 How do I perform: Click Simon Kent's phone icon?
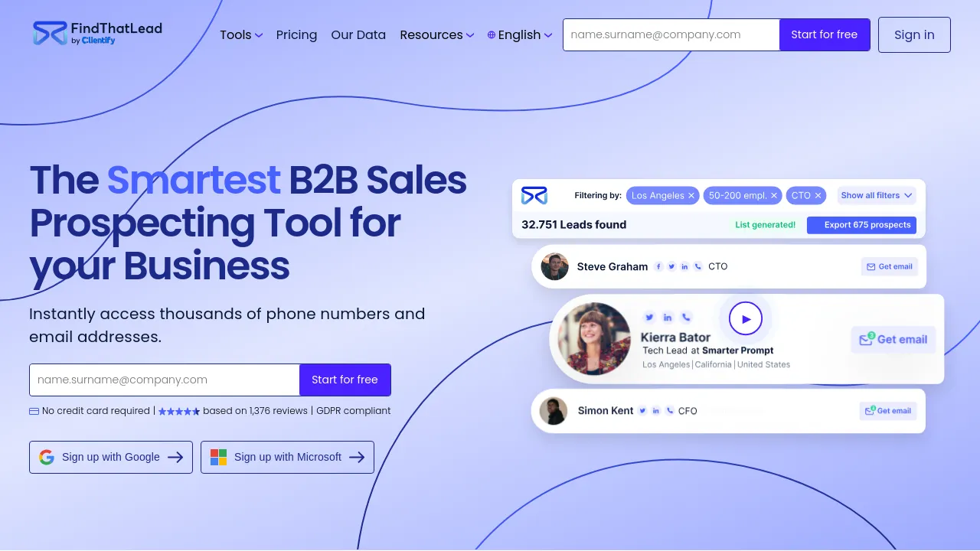(x=670, y=411)
